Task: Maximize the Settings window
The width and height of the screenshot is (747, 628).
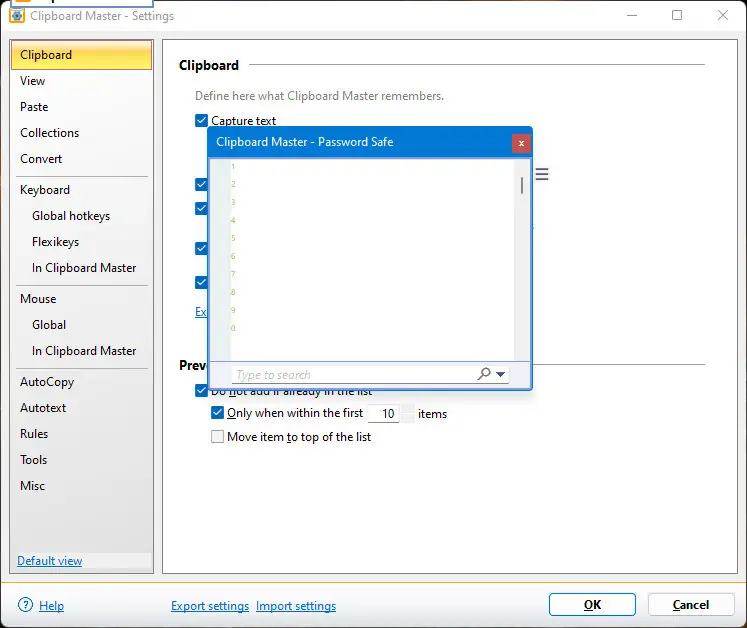Action: coord(676,15)
